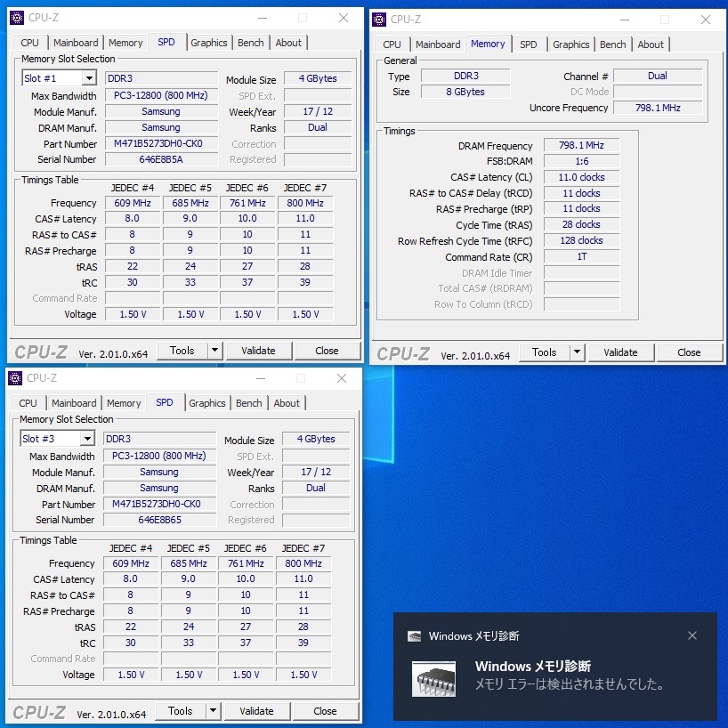Dismiss the Windows memory diagnostic notification
The height and width of the screenshot is (728, 728).
pyautogui.click(x=692, y=635)
